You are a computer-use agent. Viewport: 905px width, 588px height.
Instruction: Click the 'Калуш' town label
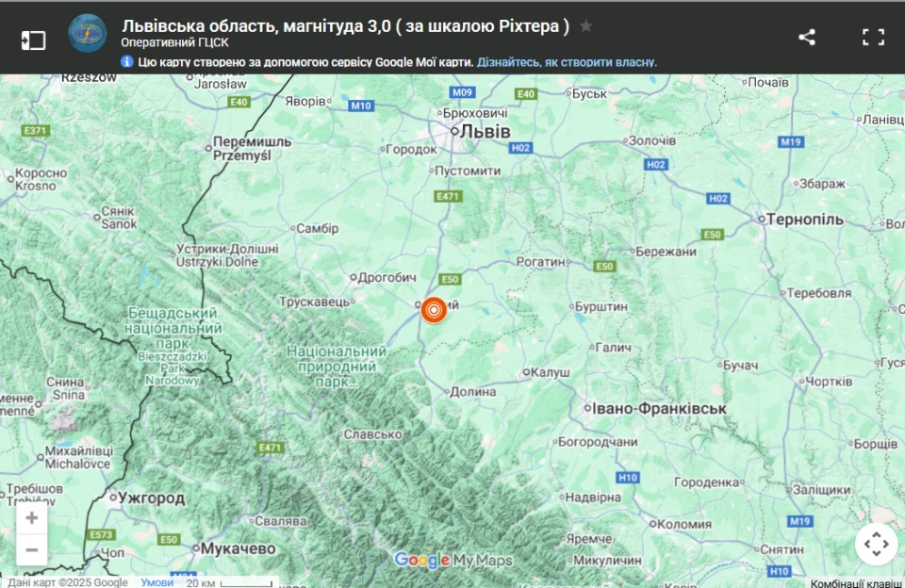coord(550,372)
